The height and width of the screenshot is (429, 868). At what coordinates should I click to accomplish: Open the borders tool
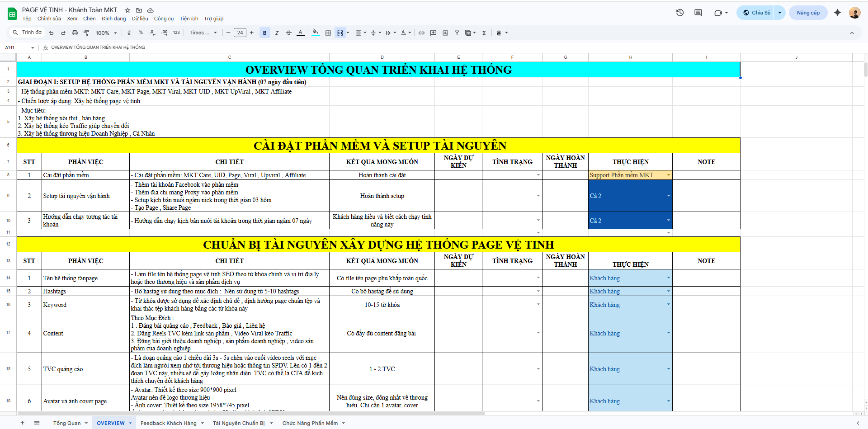(x=328, y=33)
